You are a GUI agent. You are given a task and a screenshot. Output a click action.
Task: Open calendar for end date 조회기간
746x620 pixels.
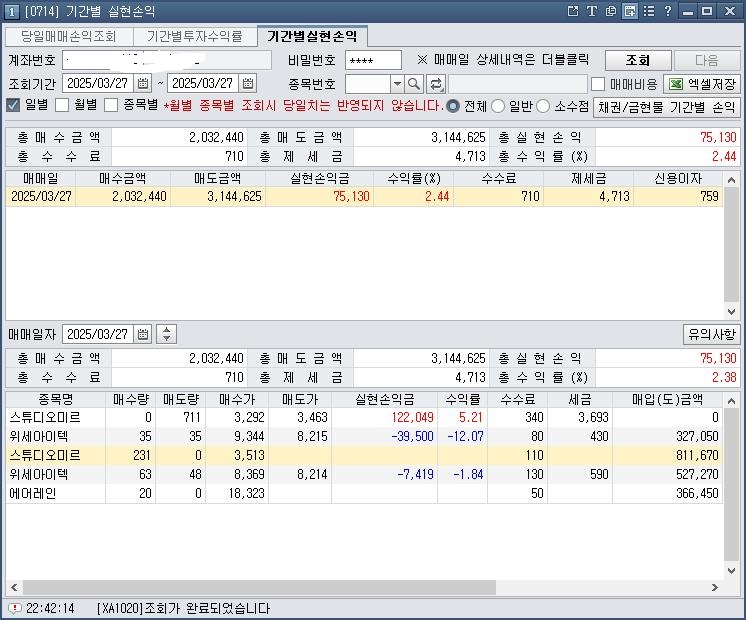tap(248, 83)
